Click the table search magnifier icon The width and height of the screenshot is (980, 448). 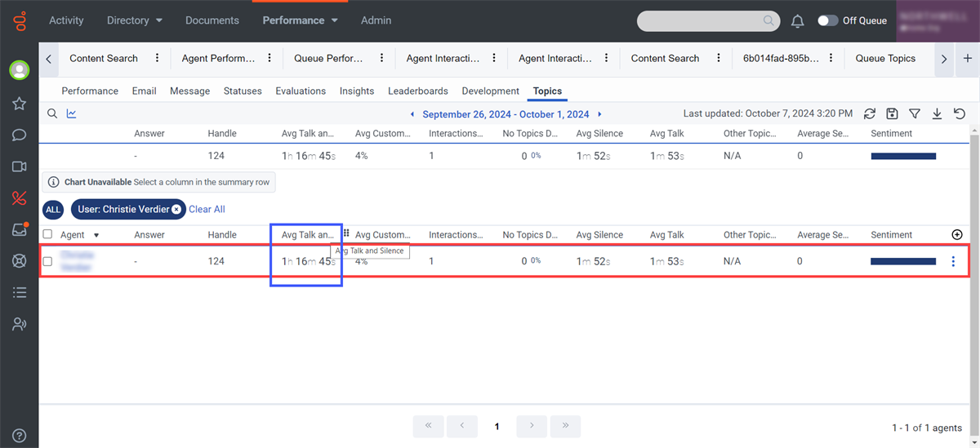coord(52,114)
